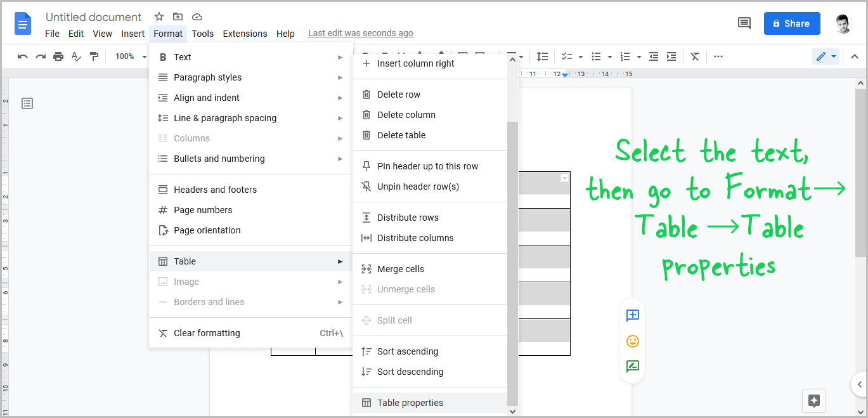Clear formatting with the toolbar icon
Viewport: 868px width, 418px height.
point(695,56)
